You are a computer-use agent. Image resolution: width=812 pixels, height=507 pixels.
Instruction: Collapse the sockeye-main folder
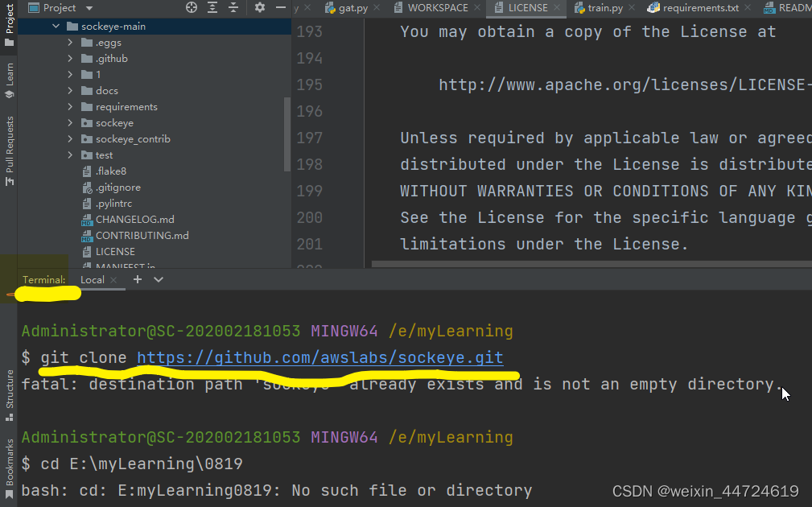coord(56,26)
